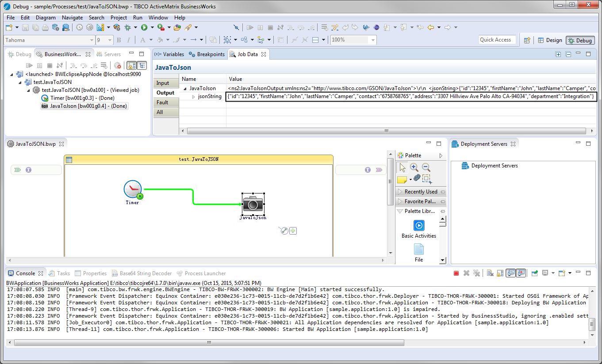
Task: Switch to the Debug perspective
Action: (580, 40)
